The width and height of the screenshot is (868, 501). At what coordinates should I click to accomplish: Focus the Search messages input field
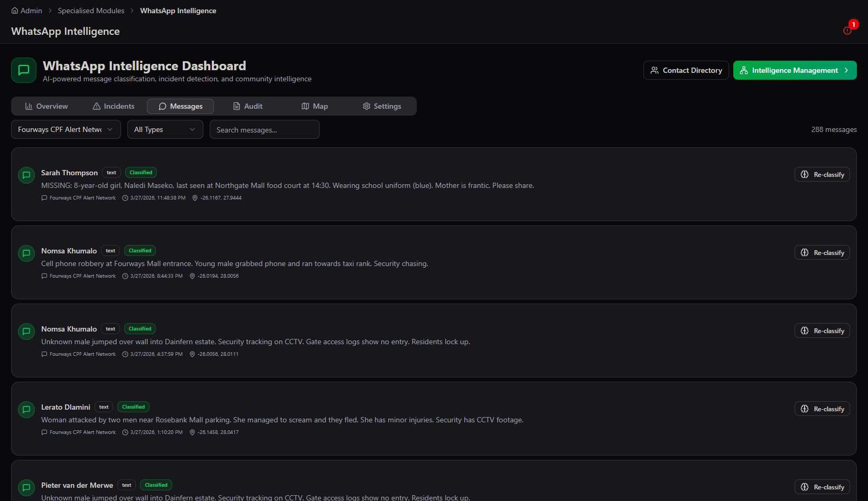(265, 129)
